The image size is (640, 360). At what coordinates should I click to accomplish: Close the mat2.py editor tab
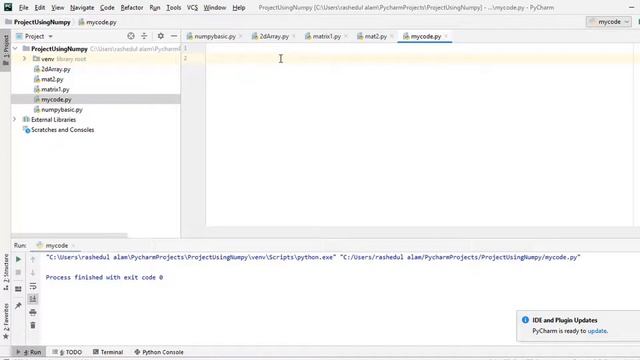tap(391, 36)
